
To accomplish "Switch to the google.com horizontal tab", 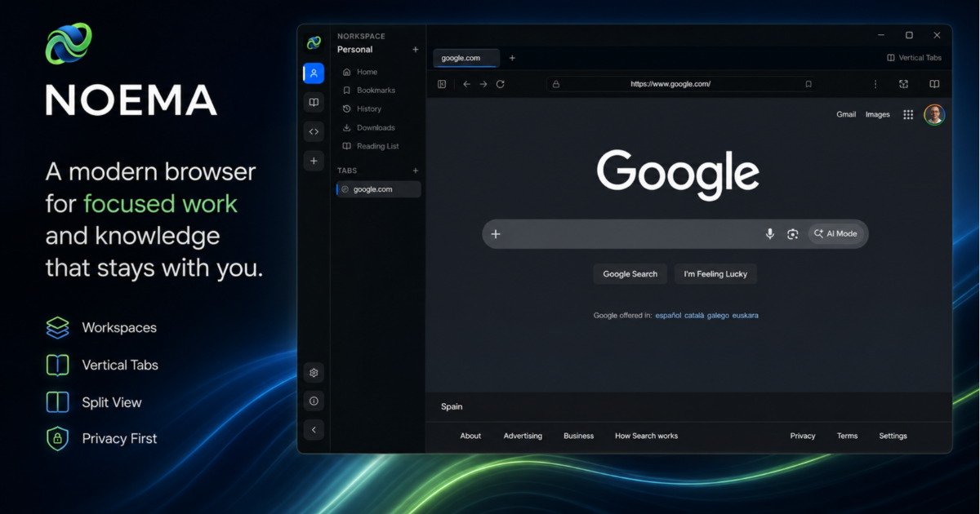I will point(467,58).
